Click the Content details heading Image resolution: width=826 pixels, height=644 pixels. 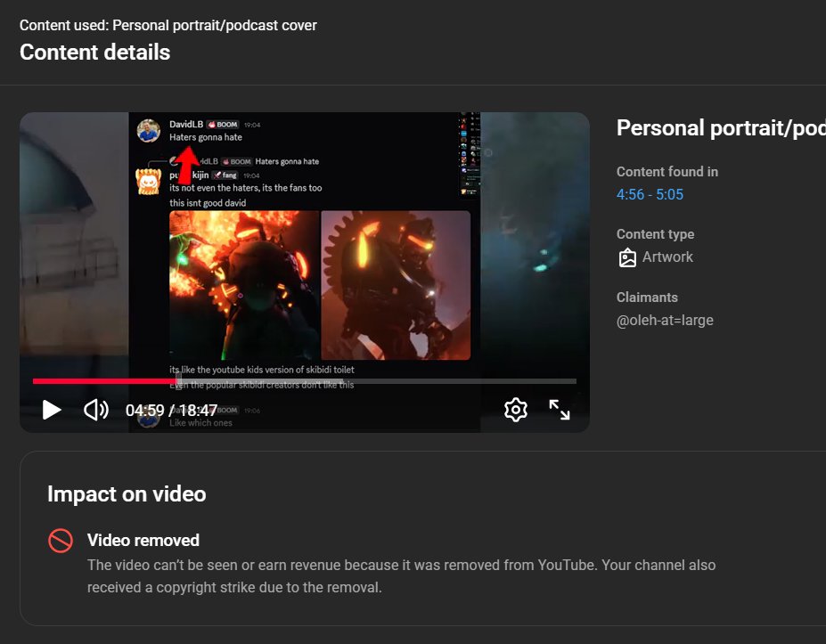click(94, 53)
